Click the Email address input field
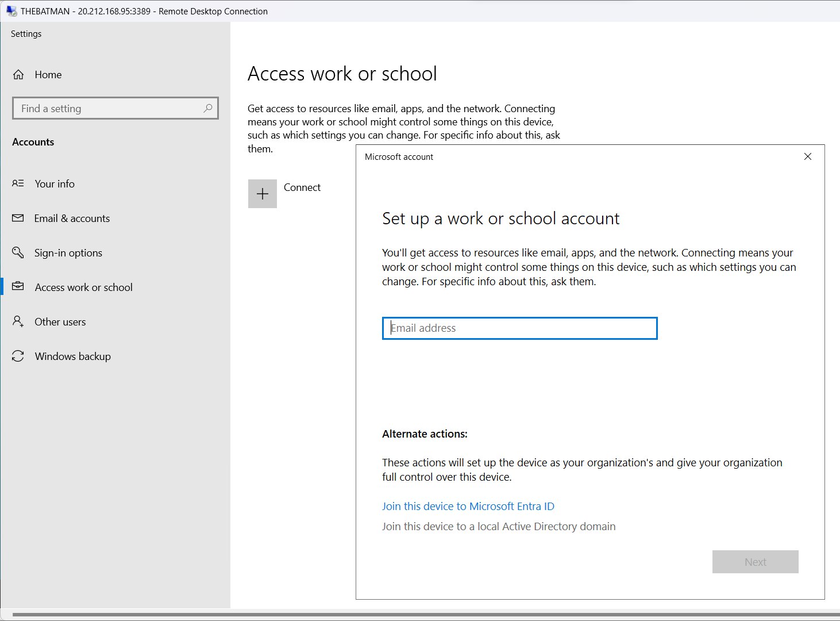 [x=519, y=328]
